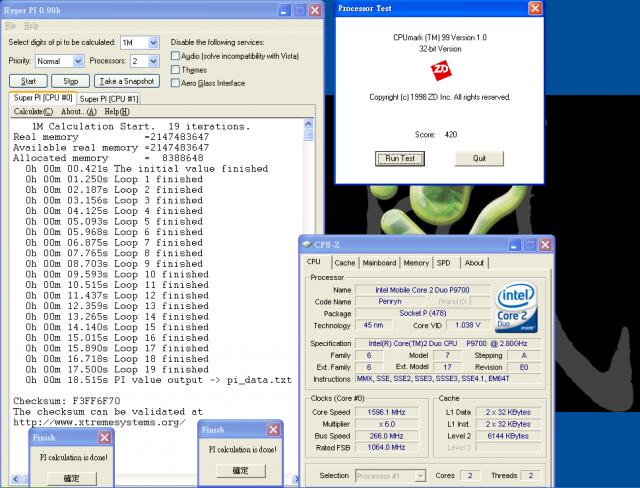Open the Processor #1 selection dropdown

[420, 476]
